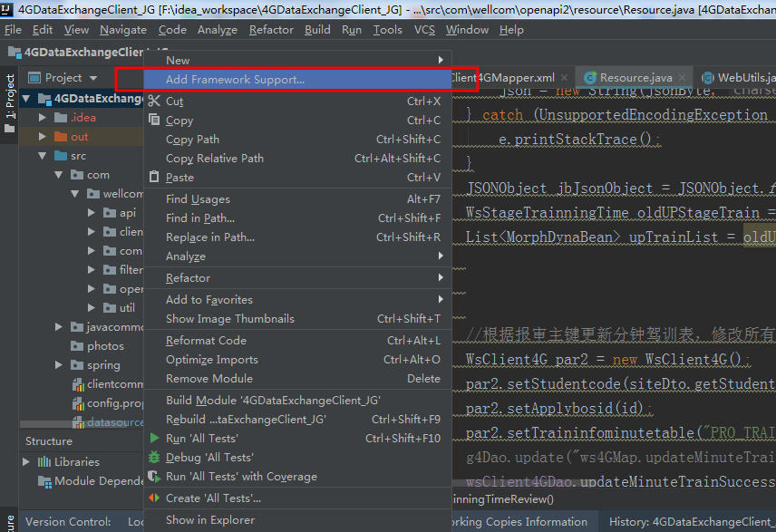This screenshot has width=776, height=532.
Task: Choose Remove Module
Action: 298,379
